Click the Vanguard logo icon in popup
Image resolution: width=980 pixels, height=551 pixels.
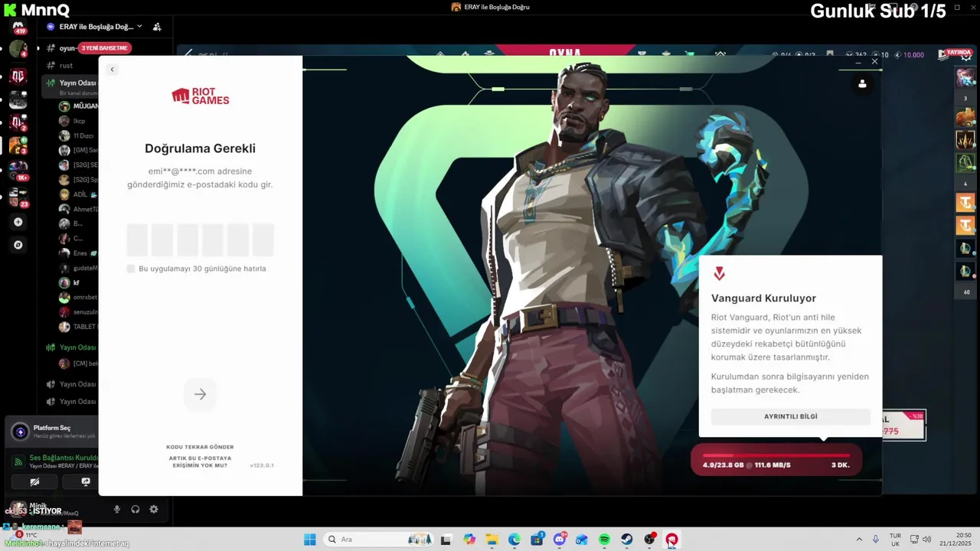[x=719, y=273]
